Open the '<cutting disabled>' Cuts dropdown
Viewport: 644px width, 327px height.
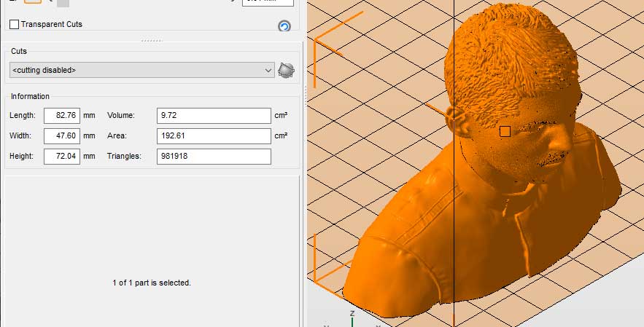(x=142, y=70)
